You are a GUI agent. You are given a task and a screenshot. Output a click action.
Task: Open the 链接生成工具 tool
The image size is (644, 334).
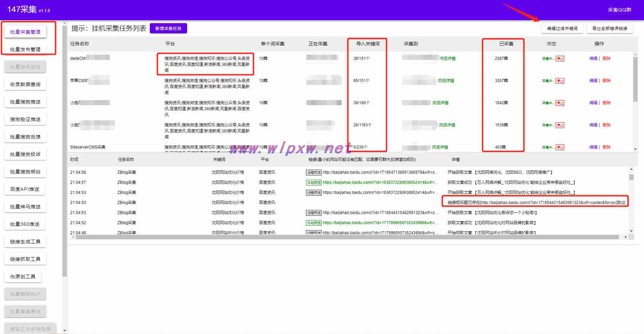[x=25, y=242]
